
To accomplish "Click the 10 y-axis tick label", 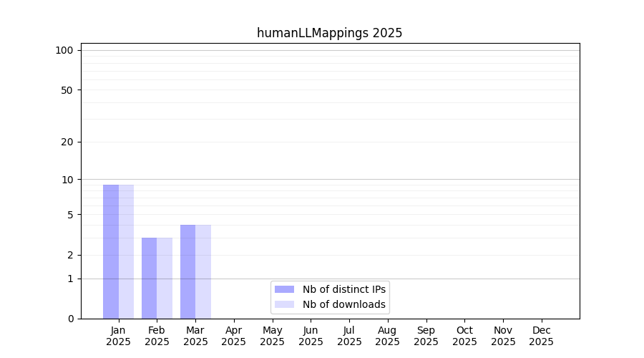I will 67,180.
